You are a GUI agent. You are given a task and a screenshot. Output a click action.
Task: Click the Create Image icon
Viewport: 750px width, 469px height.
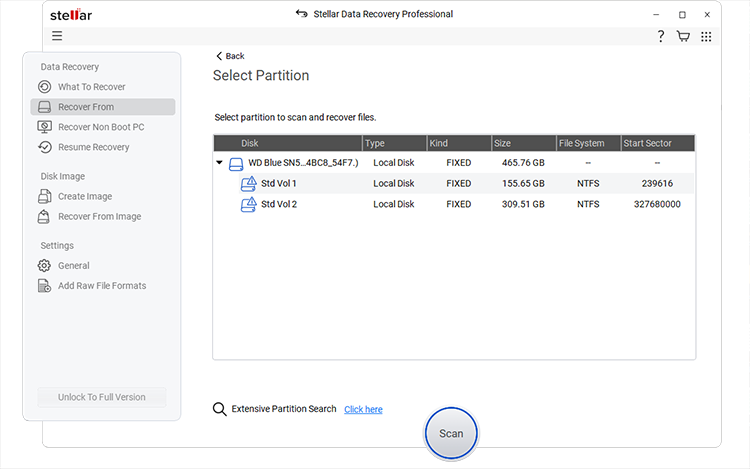[44, 196]
